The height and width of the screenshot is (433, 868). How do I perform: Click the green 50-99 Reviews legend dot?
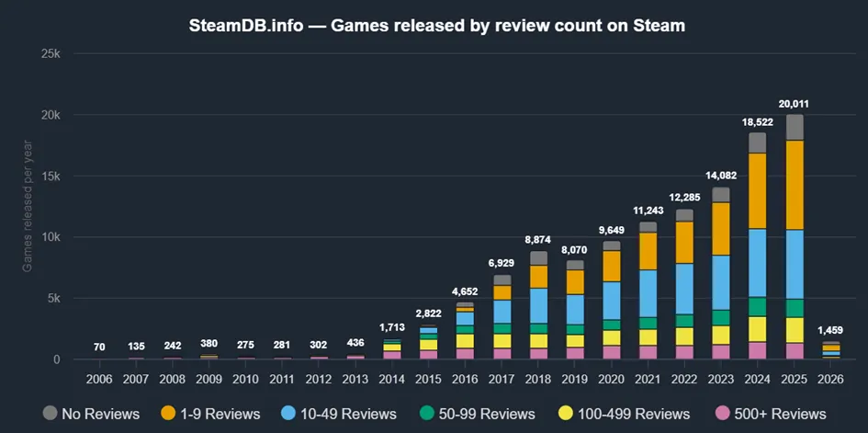(425, 413)
